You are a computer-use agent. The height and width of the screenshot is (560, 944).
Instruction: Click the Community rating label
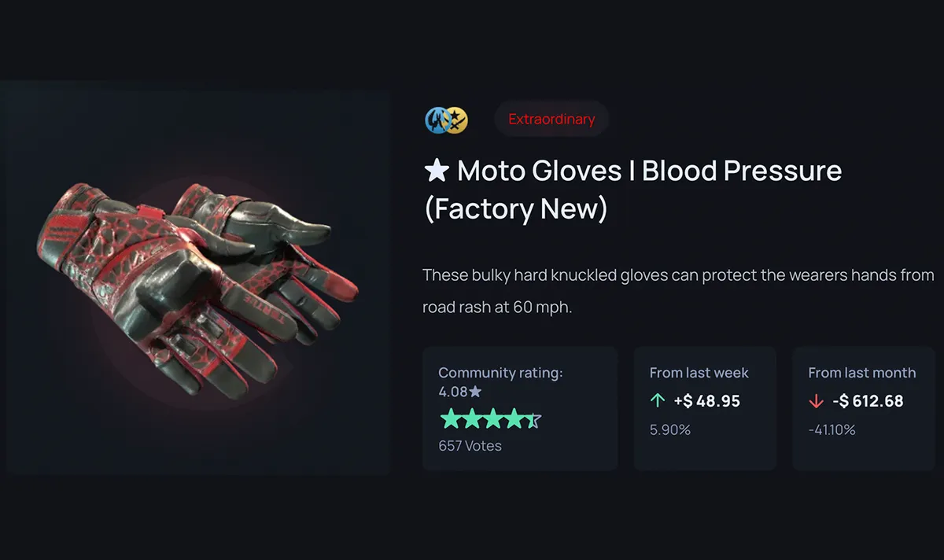(x=500, y=373)
